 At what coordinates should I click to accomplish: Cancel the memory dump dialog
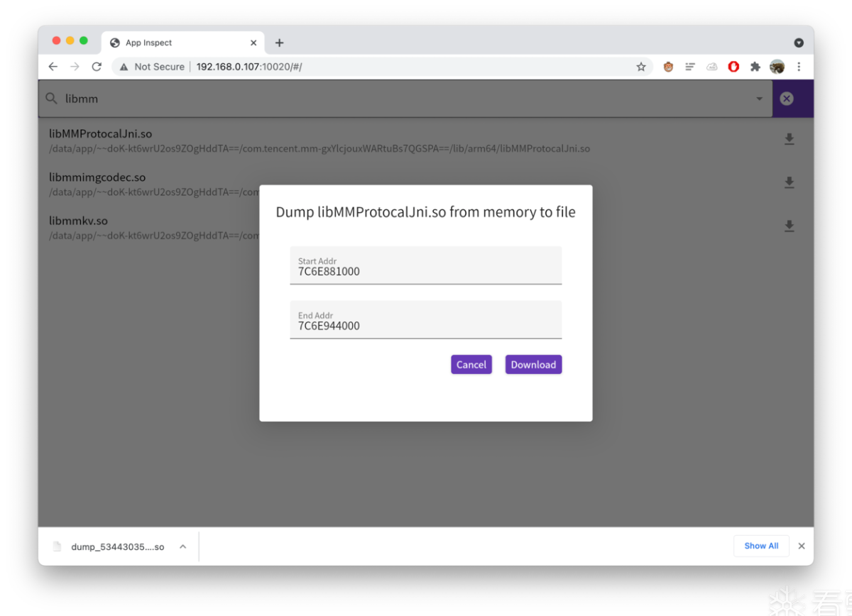pyautogui.click(x=471, y=365)
